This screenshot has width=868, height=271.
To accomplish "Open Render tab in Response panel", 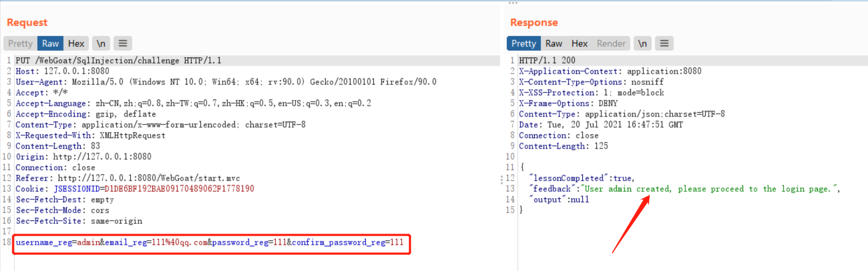I will click(x=611, y=43).
